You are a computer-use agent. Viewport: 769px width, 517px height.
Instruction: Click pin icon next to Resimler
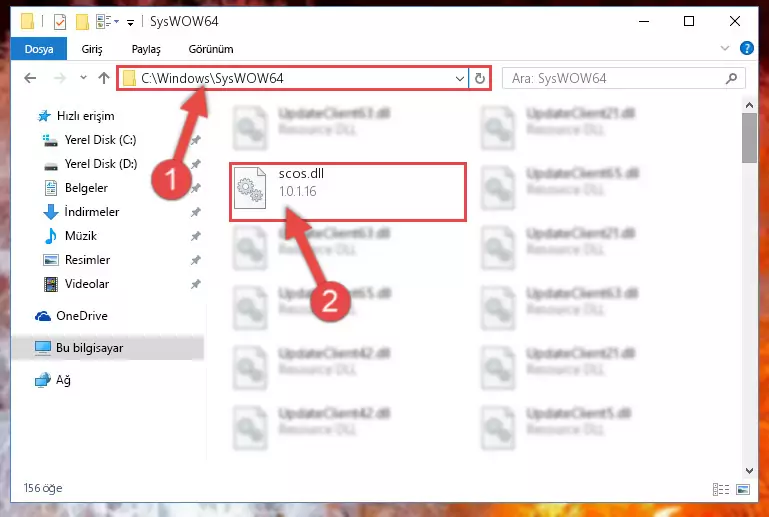point(196,260)
